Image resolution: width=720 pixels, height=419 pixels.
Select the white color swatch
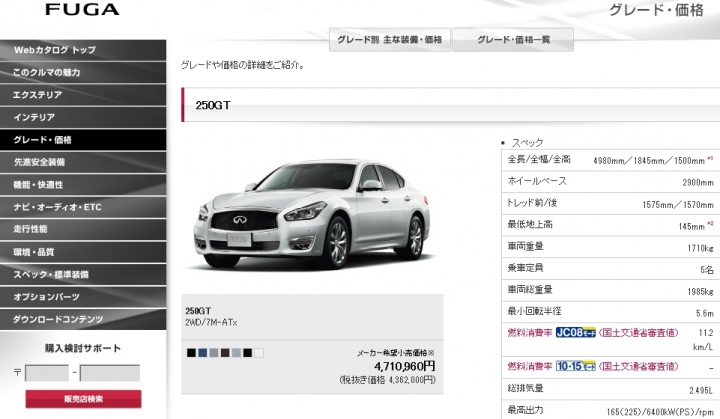[x=259, y=353]
